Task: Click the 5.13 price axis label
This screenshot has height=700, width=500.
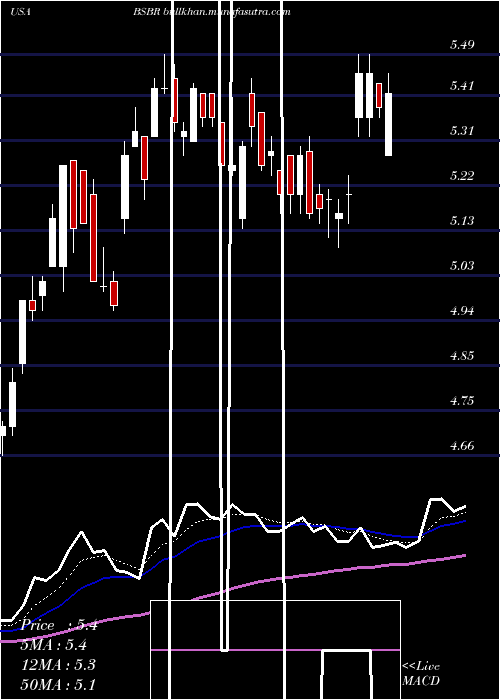Action: (x=462, y=221)
